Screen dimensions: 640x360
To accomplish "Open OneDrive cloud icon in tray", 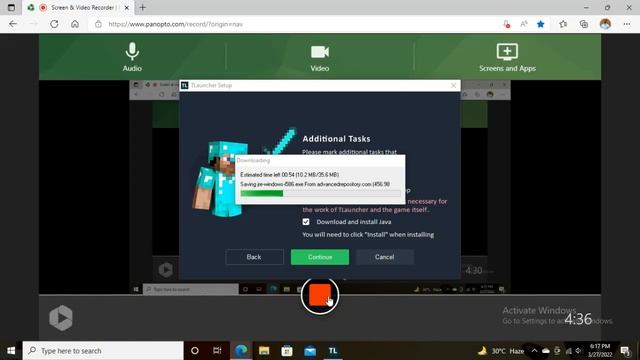I will (x=546, y=351).
